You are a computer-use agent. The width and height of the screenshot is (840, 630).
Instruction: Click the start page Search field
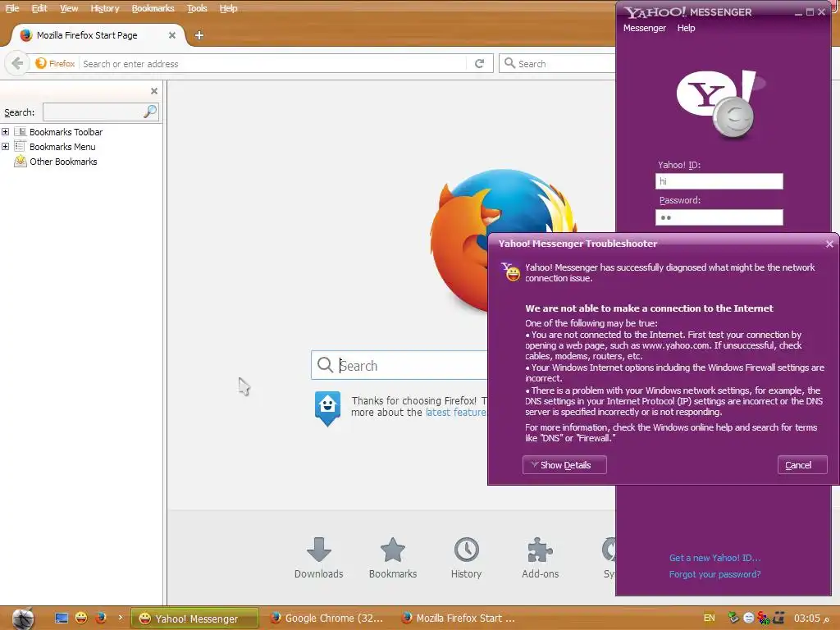pyautogui.click(x=399, y=365)
